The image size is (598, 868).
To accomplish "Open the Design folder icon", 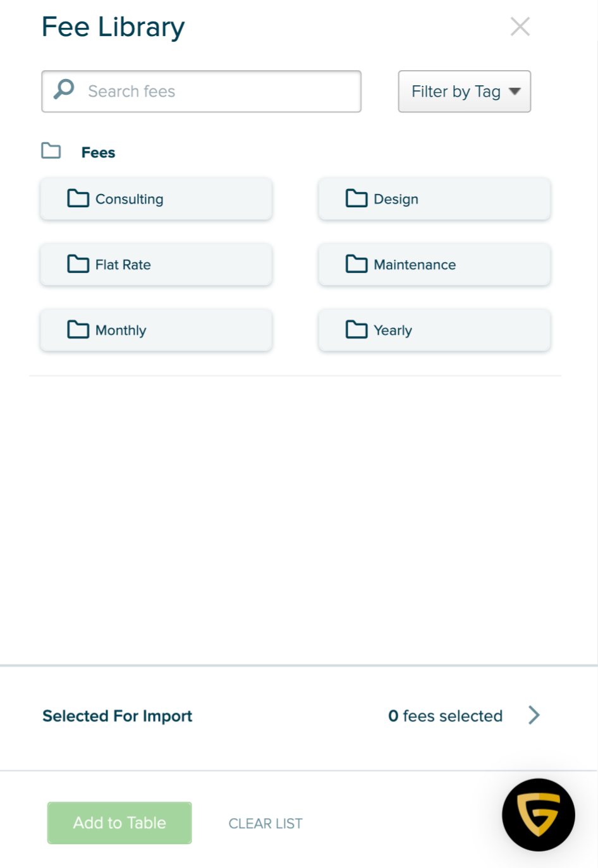I will pyautogui.click(x=357, y=198).
